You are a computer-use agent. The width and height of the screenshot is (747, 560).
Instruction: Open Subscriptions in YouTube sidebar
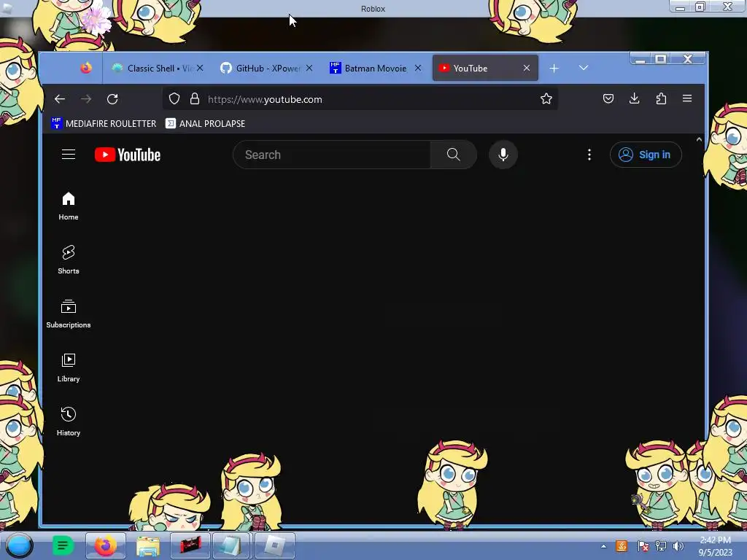pyautogui.click(x=69, y=314)
